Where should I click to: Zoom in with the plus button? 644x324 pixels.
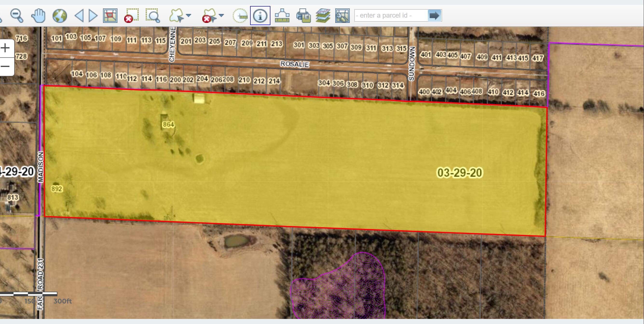pyautogui.click(x=5, y=48)
